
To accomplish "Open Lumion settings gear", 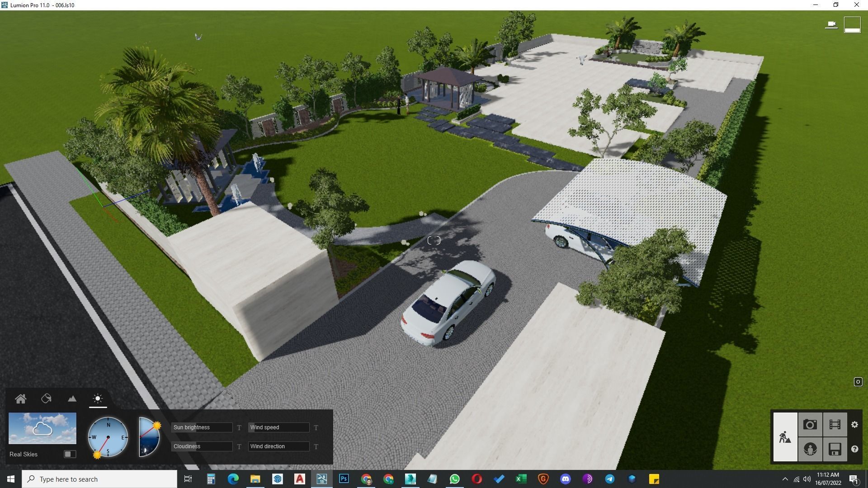I will click(x=854, y=425).
